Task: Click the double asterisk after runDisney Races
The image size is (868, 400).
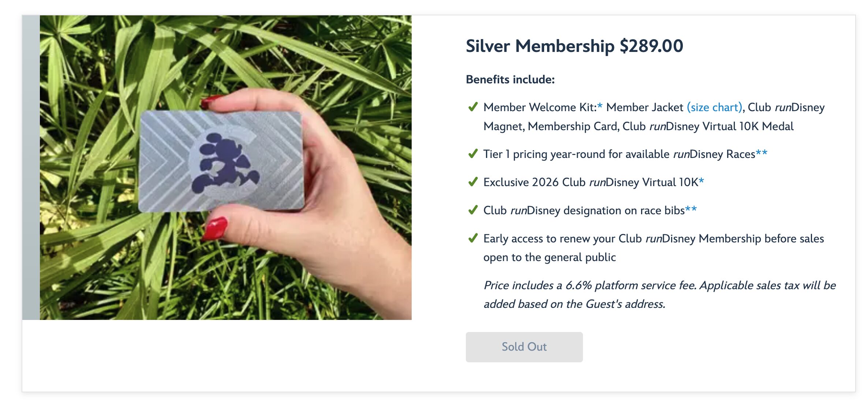Action: point(761,153)
